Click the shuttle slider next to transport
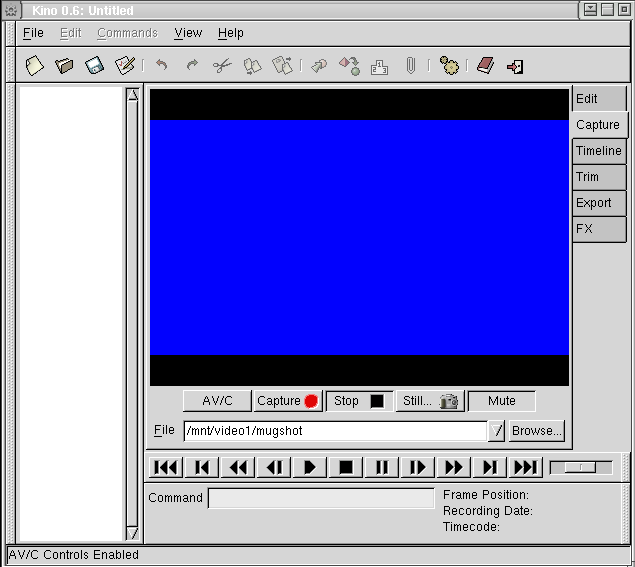Viewport: 635px width, 567px height. pos(581,468)
